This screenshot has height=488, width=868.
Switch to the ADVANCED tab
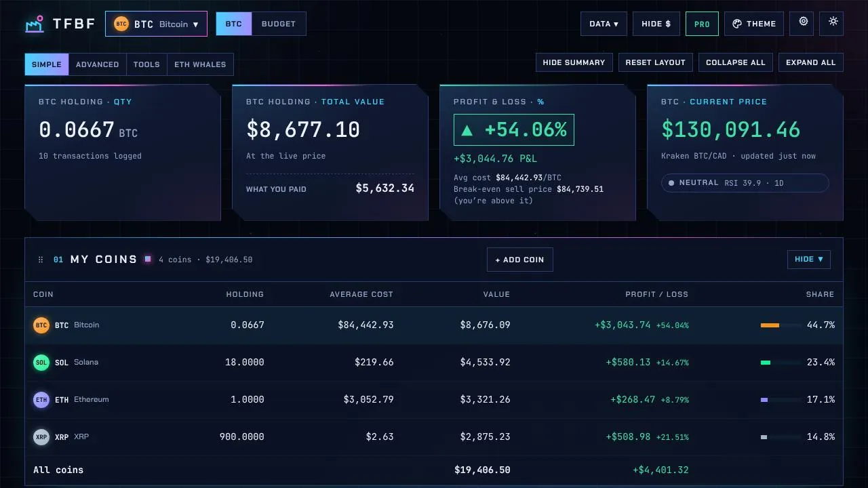[x=97, y=64]
